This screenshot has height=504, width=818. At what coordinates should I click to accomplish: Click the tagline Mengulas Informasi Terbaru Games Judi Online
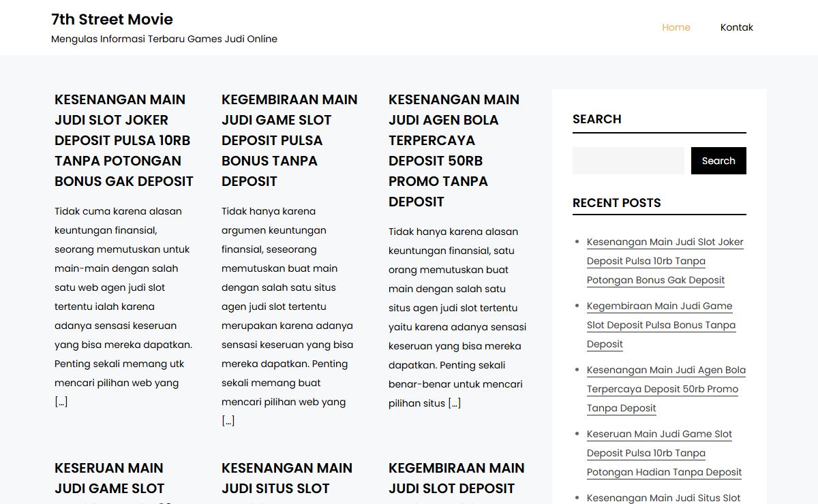(x=164, y=39)
